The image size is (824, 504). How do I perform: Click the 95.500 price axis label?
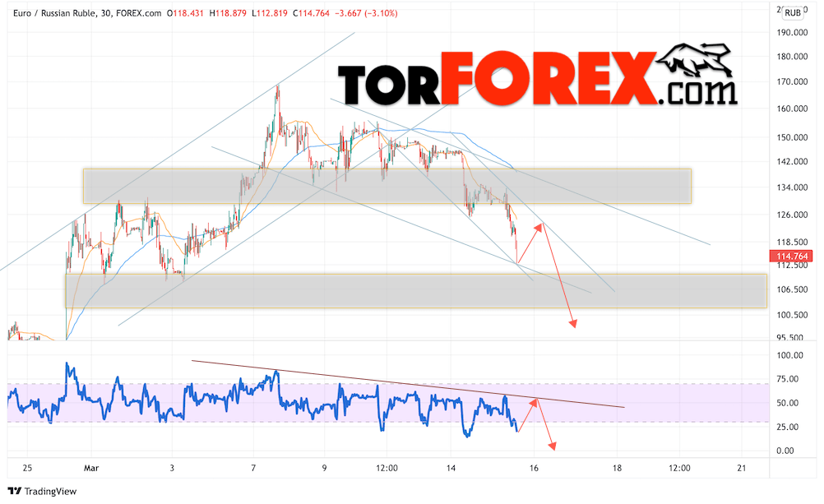(789, 337)
